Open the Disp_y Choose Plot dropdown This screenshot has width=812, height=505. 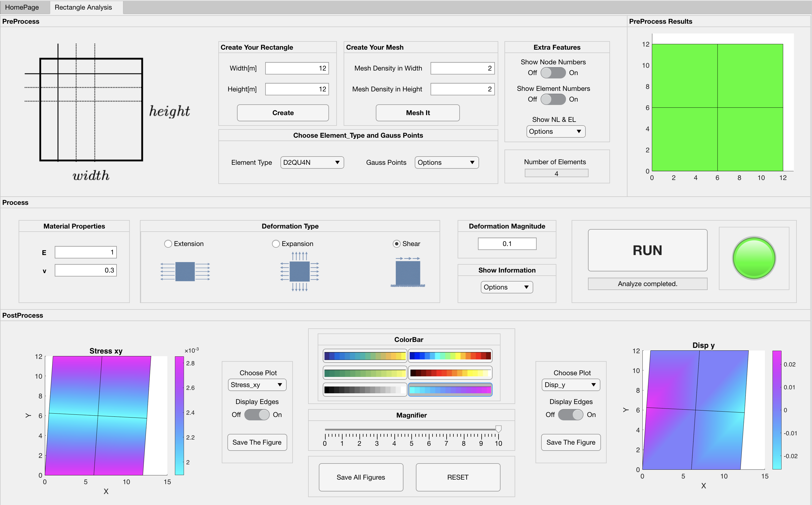[x=571, y=385]
